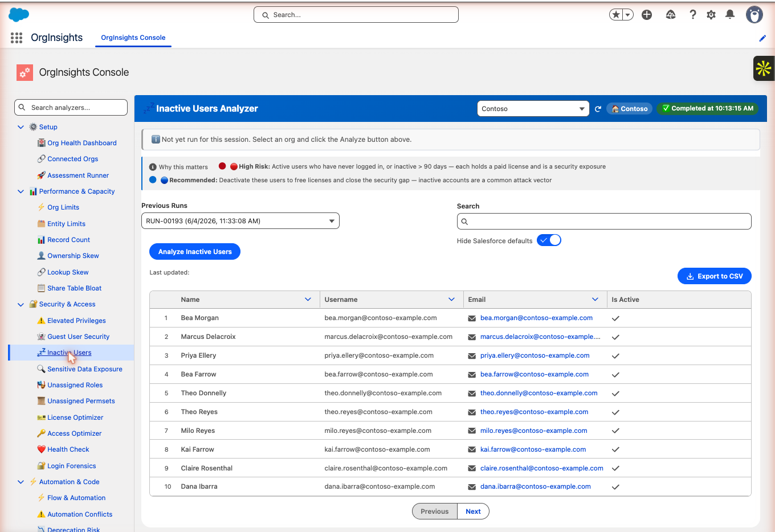The image size is (775, 532).
Task: Go to Next page of results
Action: tap(473, 511)
